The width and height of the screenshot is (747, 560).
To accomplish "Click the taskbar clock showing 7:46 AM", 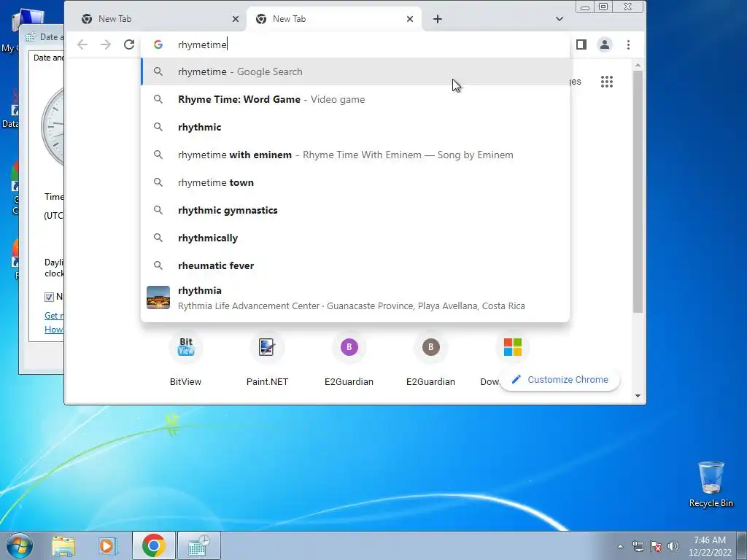I will tap(710, 546).
